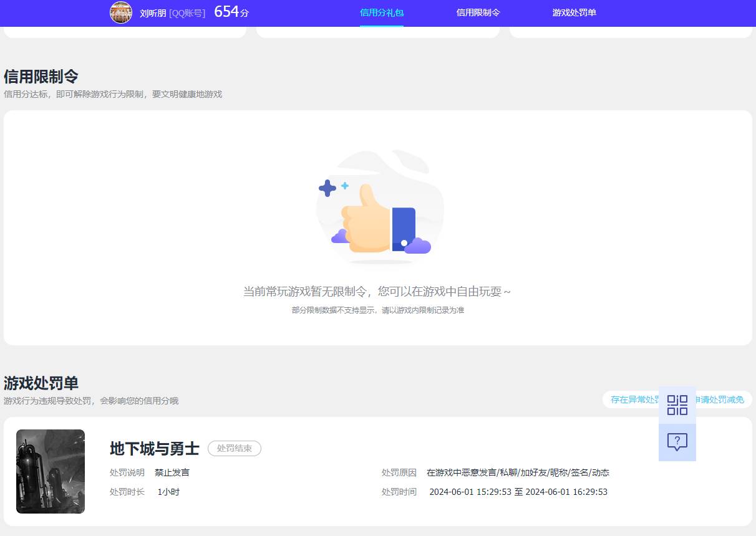Image resolution: width=756 pixels, height=536 pixels.
Task: Open the QR code panel icon
Action: click(x=677, y=405)
